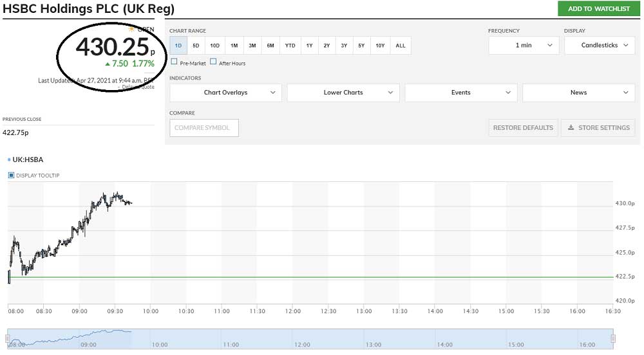Click the download icon in Store Settings
644x355 pixels.
click(x=571, y=127)
